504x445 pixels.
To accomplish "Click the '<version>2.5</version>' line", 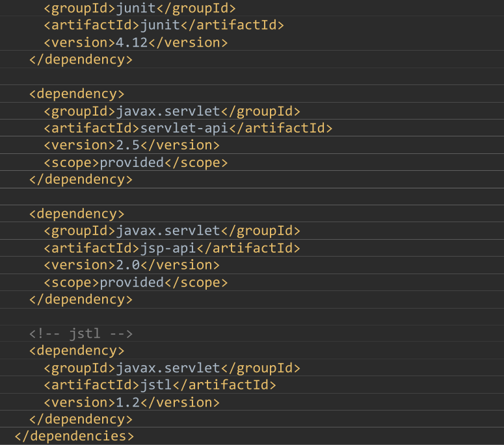I will 131,146.
